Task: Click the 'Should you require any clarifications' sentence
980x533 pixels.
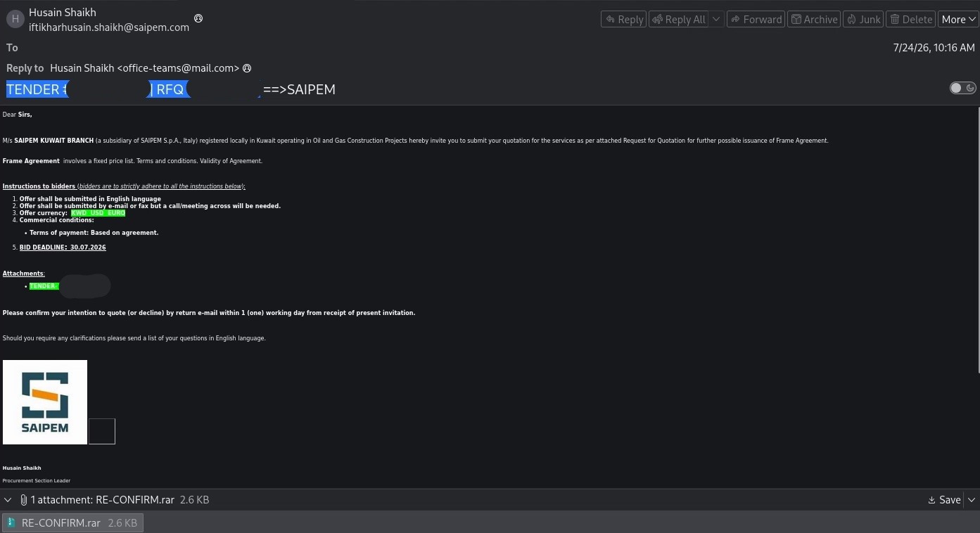Action: 134,338
